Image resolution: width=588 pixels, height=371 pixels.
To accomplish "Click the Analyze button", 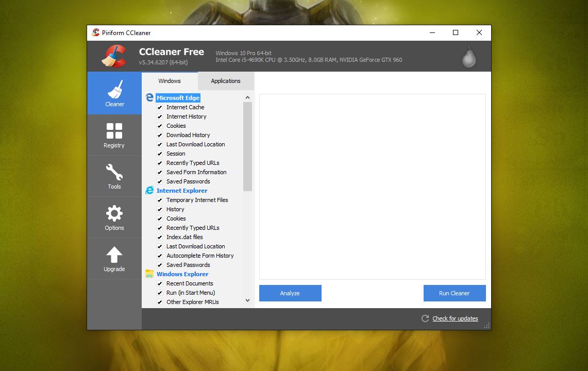I will [290, 293].
